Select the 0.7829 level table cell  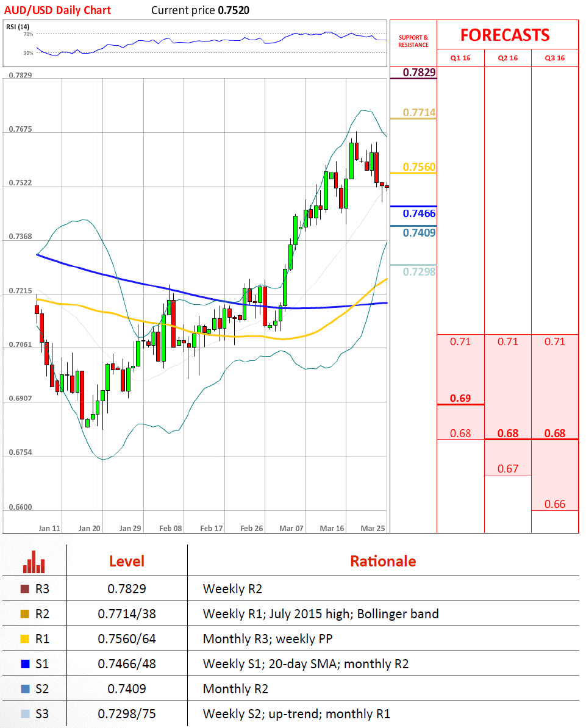(127, 589)
